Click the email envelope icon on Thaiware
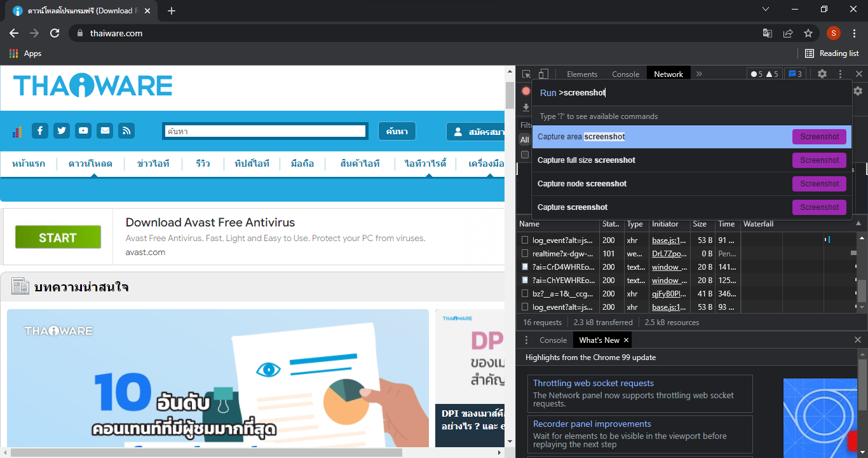Viewport: 868px width, 458px height. point(105,130)
